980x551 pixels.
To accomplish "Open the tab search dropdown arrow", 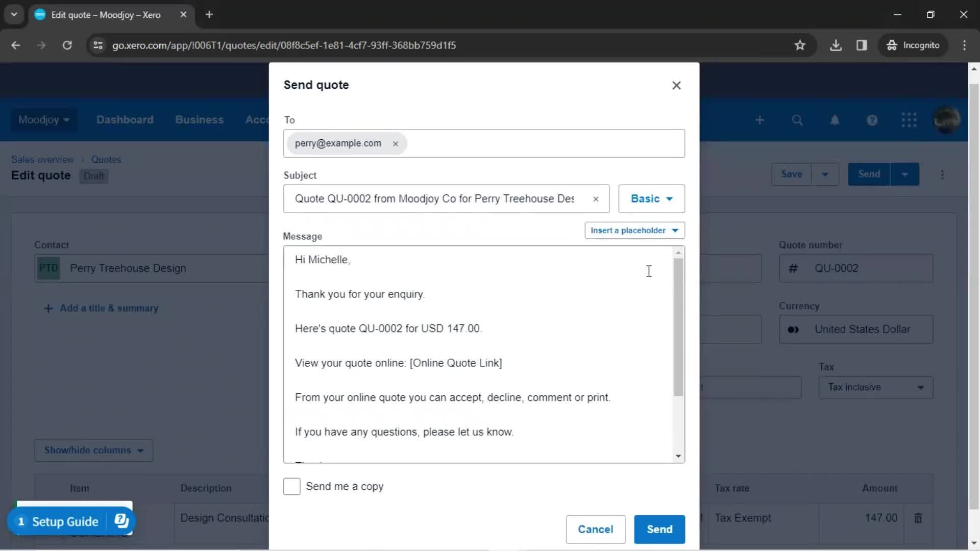I will click(14, 15).
